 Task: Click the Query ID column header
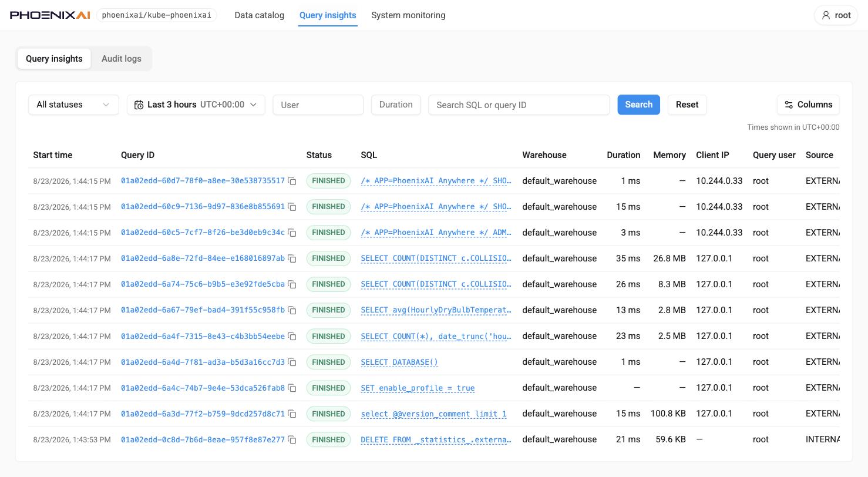point(137,155)
